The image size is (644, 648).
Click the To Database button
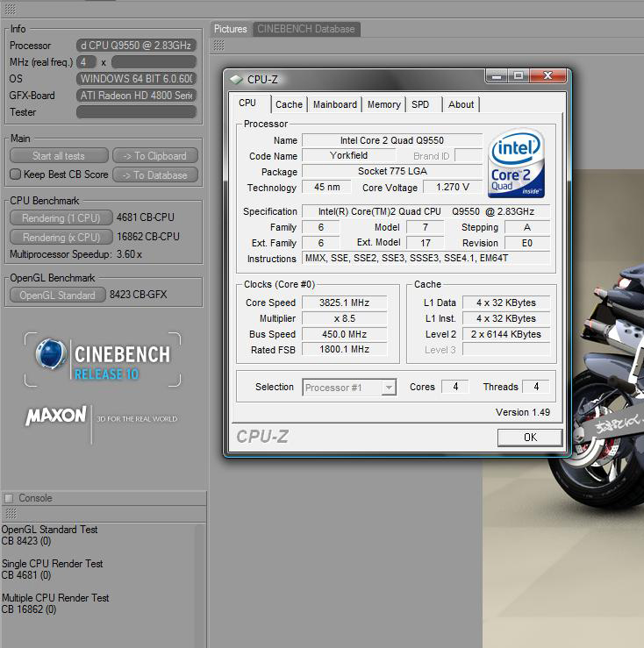(x=155, y=175)
